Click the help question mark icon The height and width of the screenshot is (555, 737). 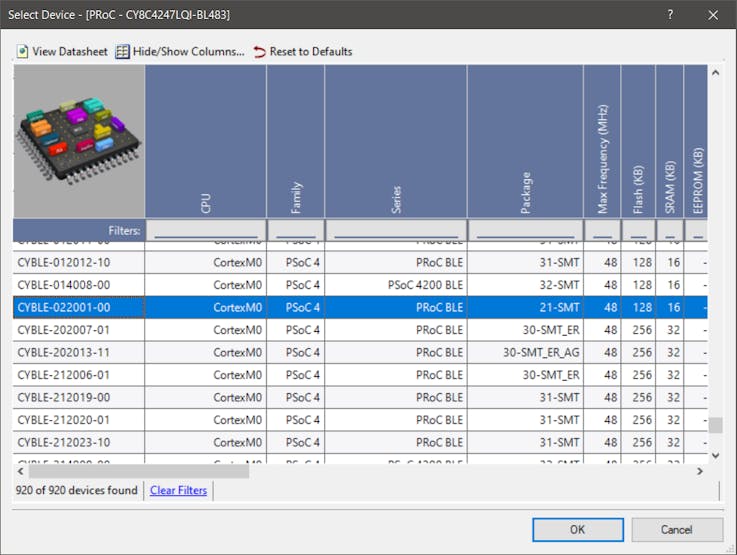click(x=669, y=15)
